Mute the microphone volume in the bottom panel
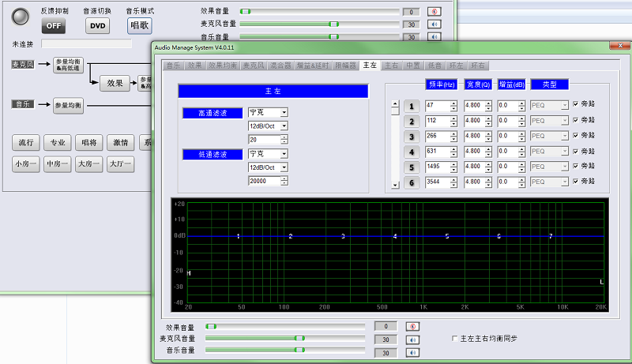Viewport: 632px width, 364px height. pyautogui.click(x=412, y=340)
